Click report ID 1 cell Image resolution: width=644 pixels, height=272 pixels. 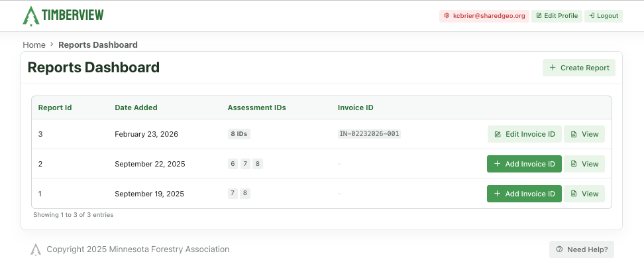pos(40,194)
